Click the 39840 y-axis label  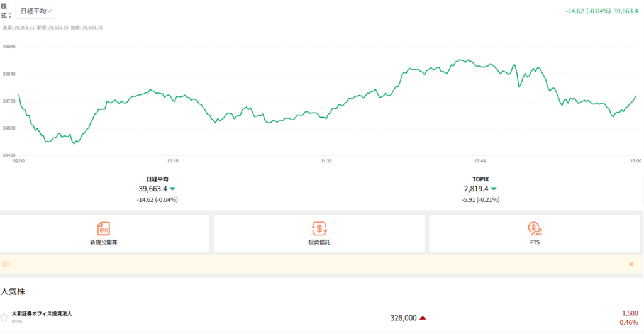pos(9,74)
